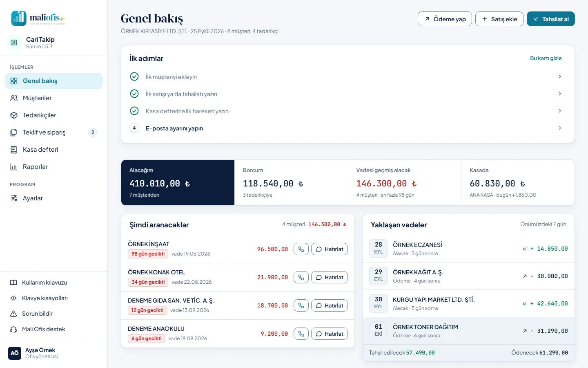Click the AÖ user avatar
Image resolution: width=588 pixels, height=368 pixels.
pyautogui.click(x=15, y=353)
